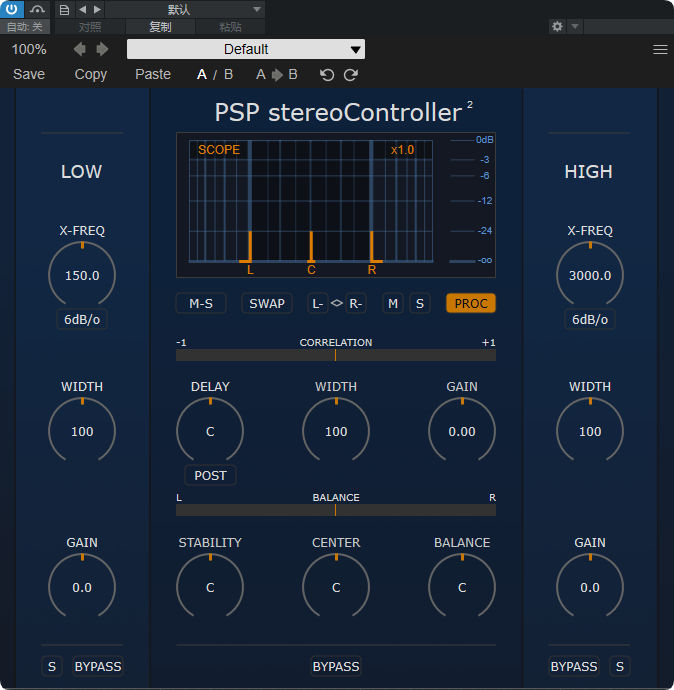Click the STABILITY knob

point(210,587)
